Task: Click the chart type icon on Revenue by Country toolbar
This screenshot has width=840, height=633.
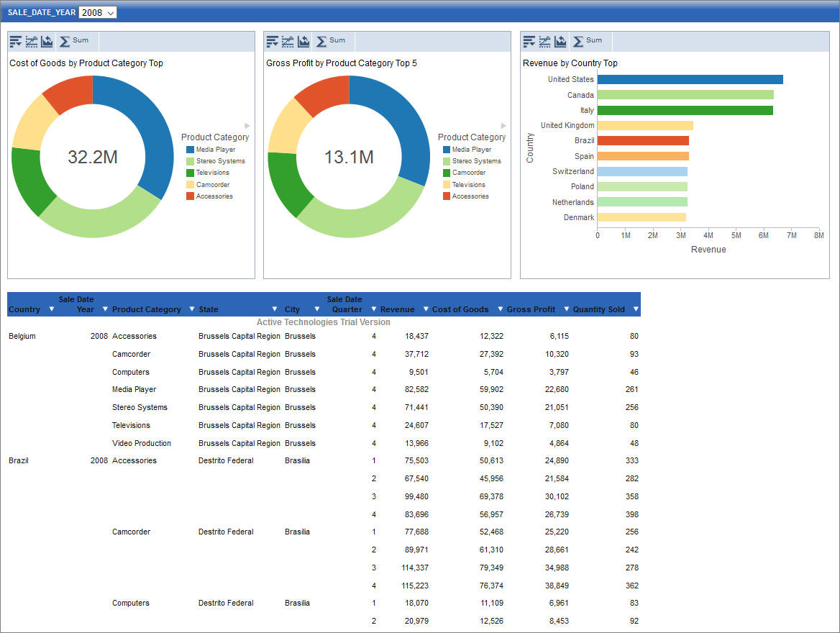Action: (x=562, y=41)
